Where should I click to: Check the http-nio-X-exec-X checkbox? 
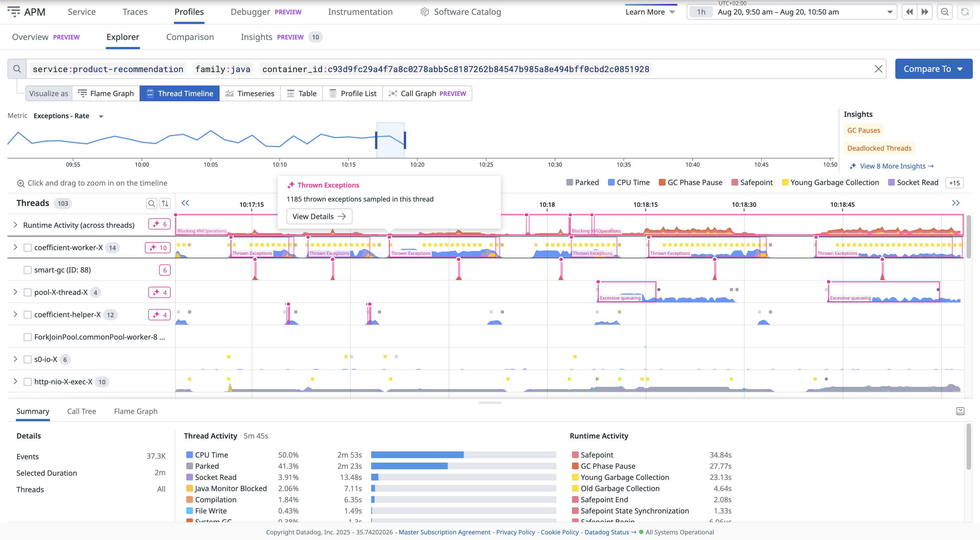(x=27, y=382)
